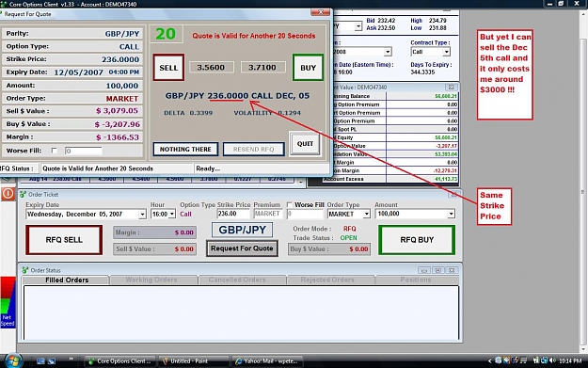Open Core Options Client taskbar button
The height and width of the screenshot is (368, 588).
click(x=120, y=360)
